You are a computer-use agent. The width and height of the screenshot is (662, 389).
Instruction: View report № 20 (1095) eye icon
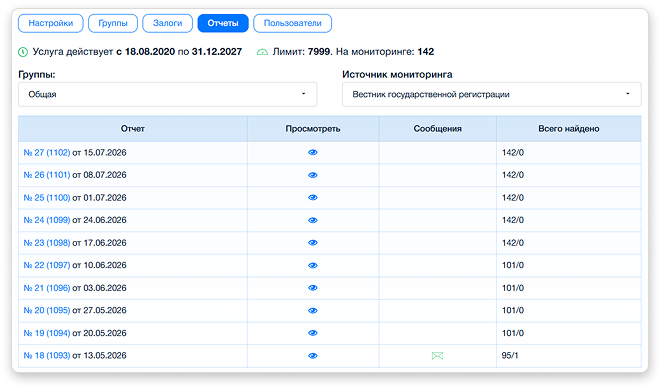point(313,310)
